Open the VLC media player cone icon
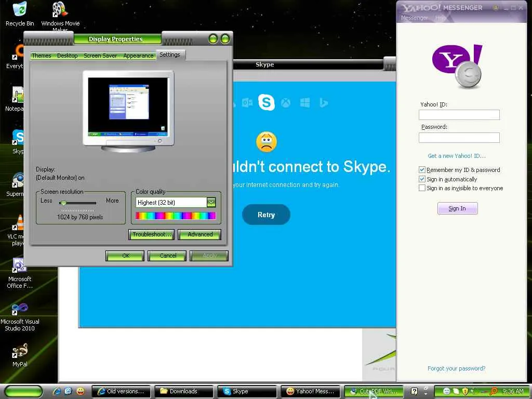Image resolution: width=532 pixels, height=399 pixels. (x=20, y=222)
